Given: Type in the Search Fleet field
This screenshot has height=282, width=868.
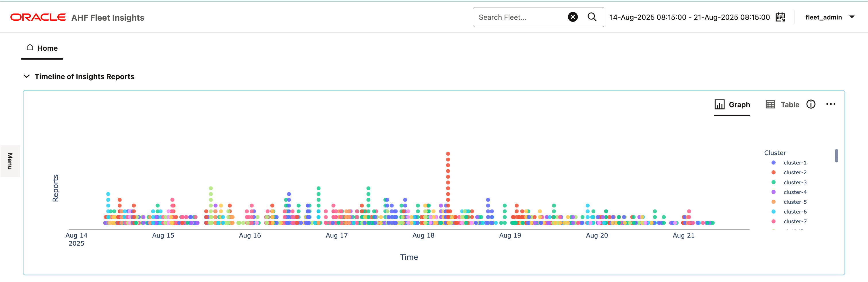Looking at the screenshot, I should point(519,17).
